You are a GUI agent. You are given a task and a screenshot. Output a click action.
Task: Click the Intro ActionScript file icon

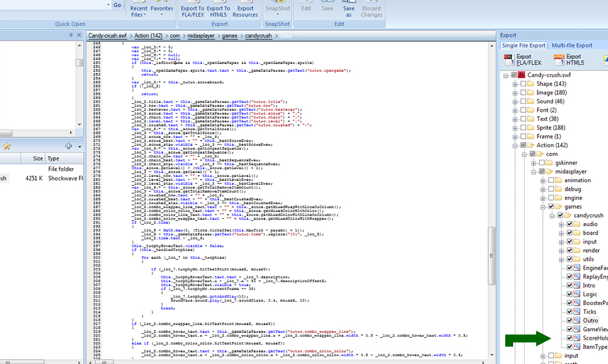tap(578, 285)
